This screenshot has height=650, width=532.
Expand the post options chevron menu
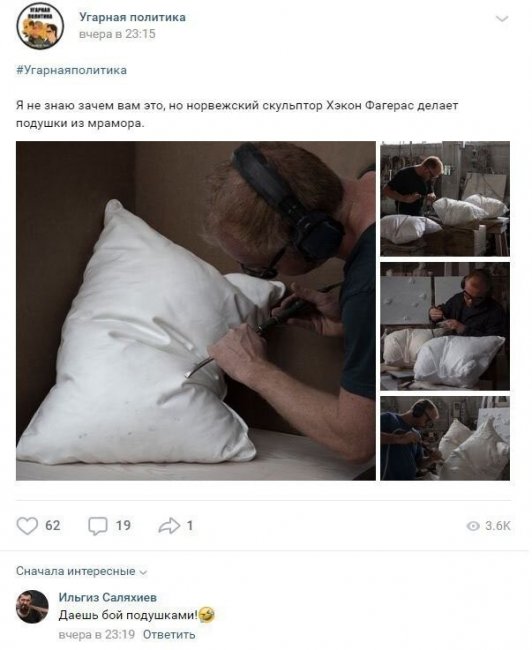pos(502,19)
